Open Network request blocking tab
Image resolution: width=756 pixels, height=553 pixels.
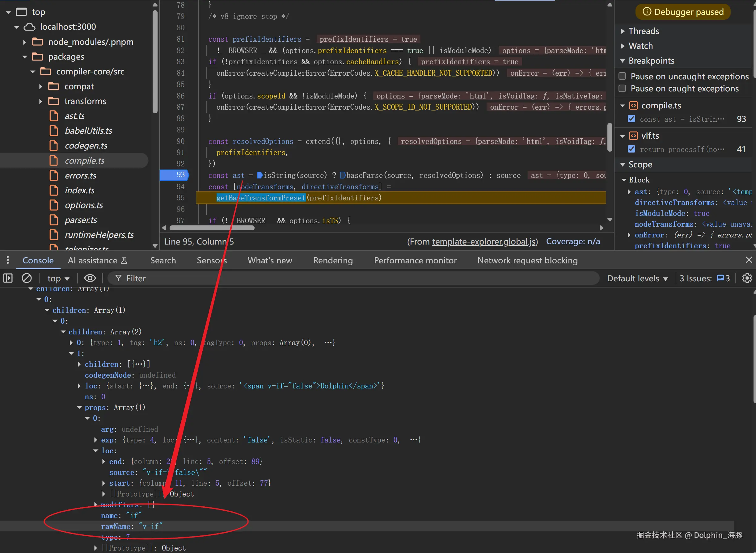point(527,260)
